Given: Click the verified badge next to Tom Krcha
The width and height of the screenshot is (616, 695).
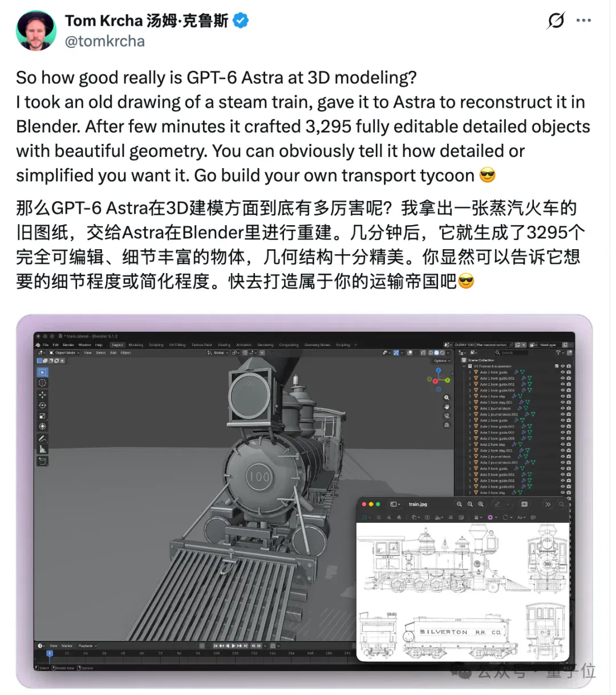Looking at the screenshot, I should click(241, 21).
